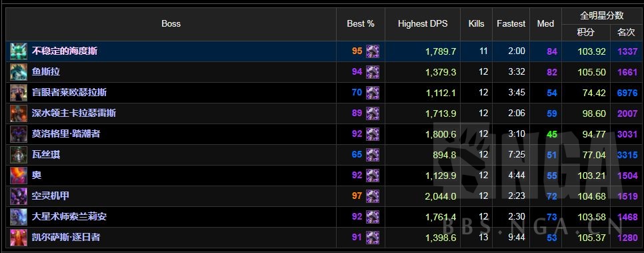Click the spec icon in 鱼斯拉 row
This screenshot has width=644, height=253.
click(373, 72)
